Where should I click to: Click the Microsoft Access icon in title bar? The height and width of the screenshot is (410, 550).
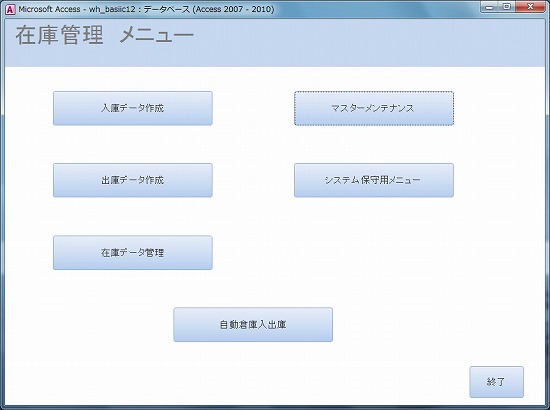click(10, 9)
